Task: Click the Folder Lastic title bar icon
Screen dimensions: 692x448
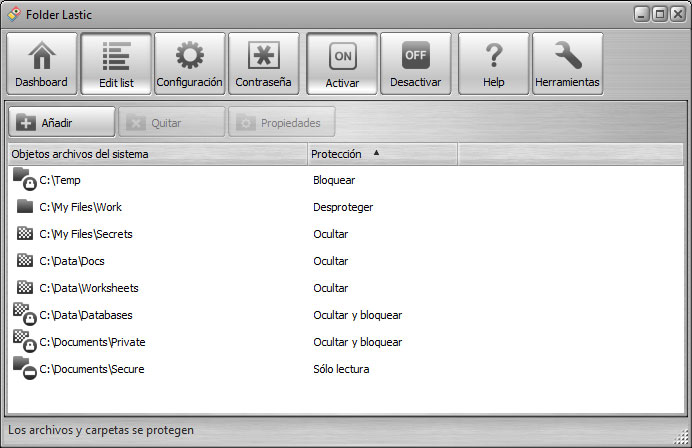Action: pyautogui.click(x=14, y=14)
